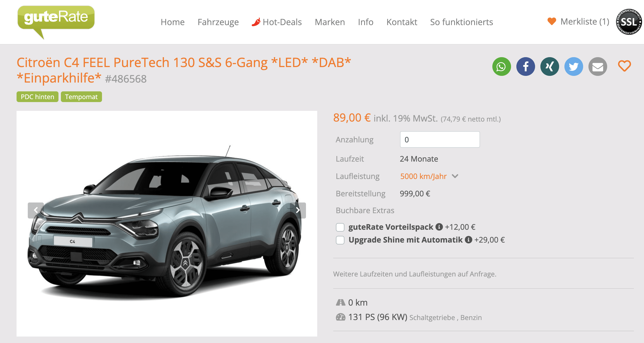Open Merkliste (1) link

coord(578,21)
